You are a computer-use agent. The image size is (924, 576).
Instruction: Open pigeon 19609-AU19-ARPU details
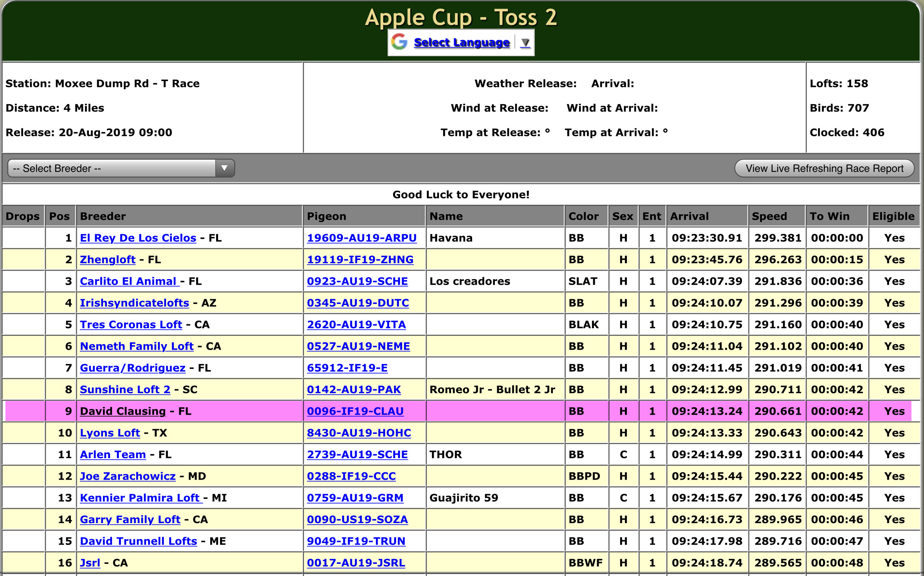pos(361,238)
